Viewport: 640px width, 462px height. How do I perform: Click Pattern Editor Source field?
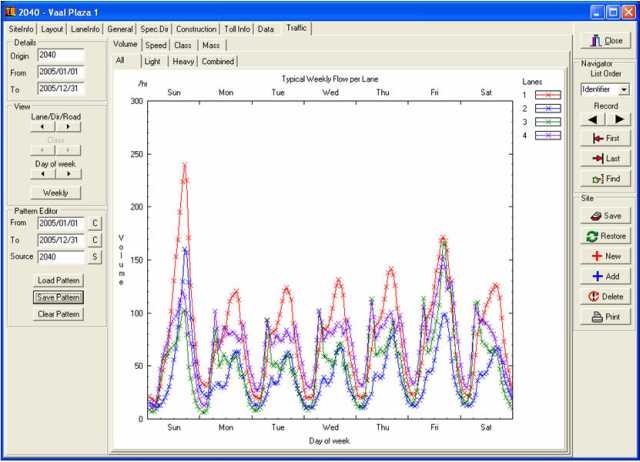click(61, 257)
